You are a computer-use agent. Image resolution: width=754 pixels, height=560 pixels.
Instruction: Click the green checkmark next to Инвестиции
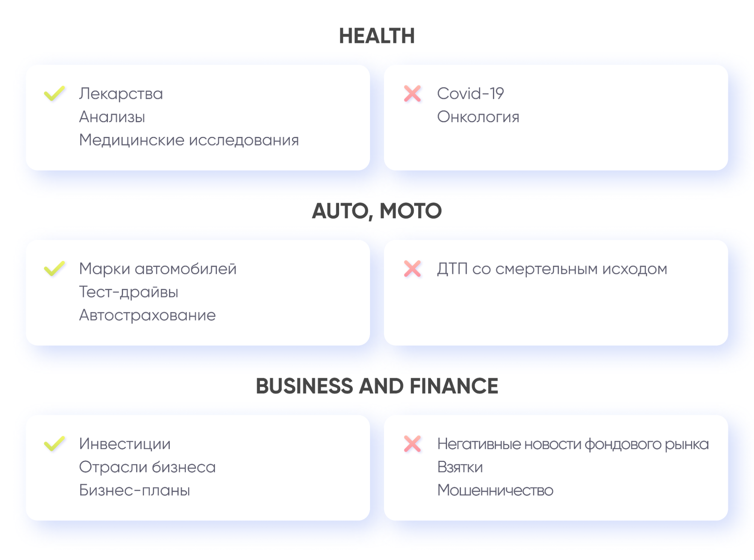pyautogui.click(x=55, y=443)
